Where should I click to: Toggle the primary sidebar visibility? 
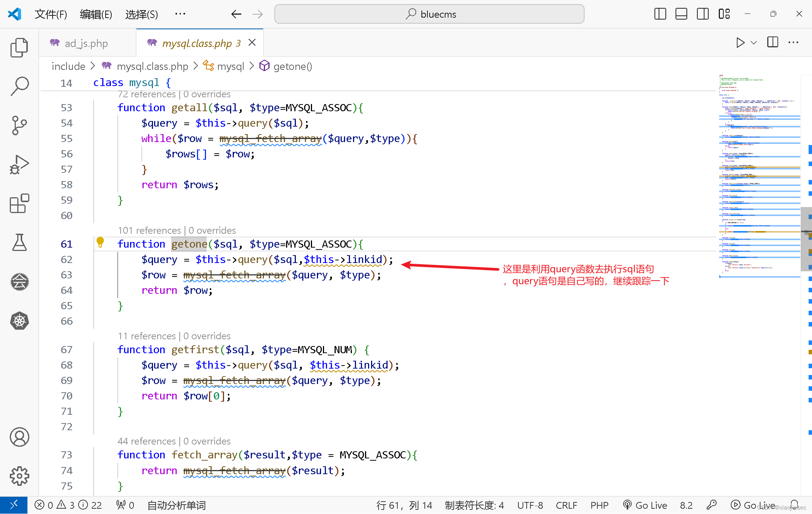click(660, 14)
